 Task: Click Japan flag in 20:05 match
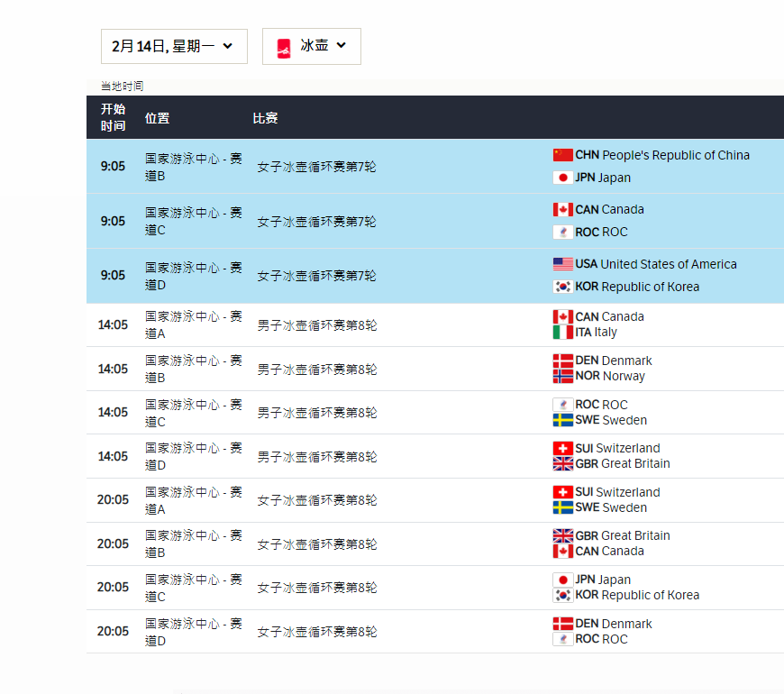tap(562, 580)
